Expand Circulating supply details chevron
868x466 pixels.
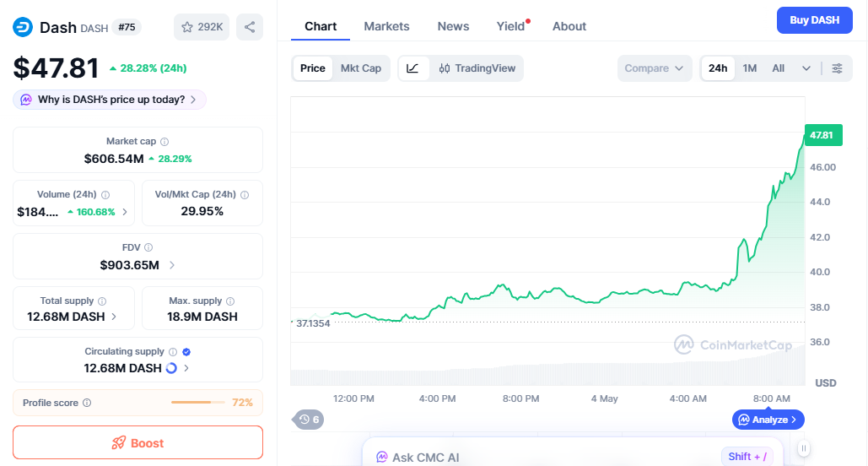click(x=186, y=368)
